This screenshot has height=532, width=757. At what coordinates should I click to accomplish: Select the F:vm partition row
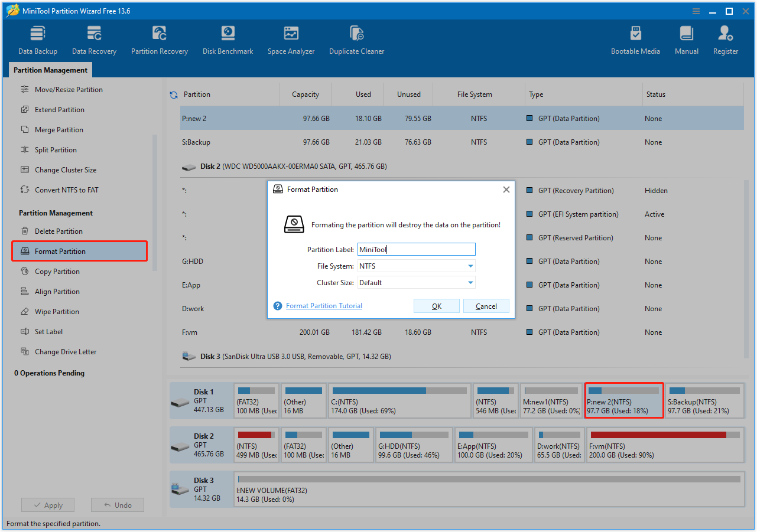tap(462, 332)
